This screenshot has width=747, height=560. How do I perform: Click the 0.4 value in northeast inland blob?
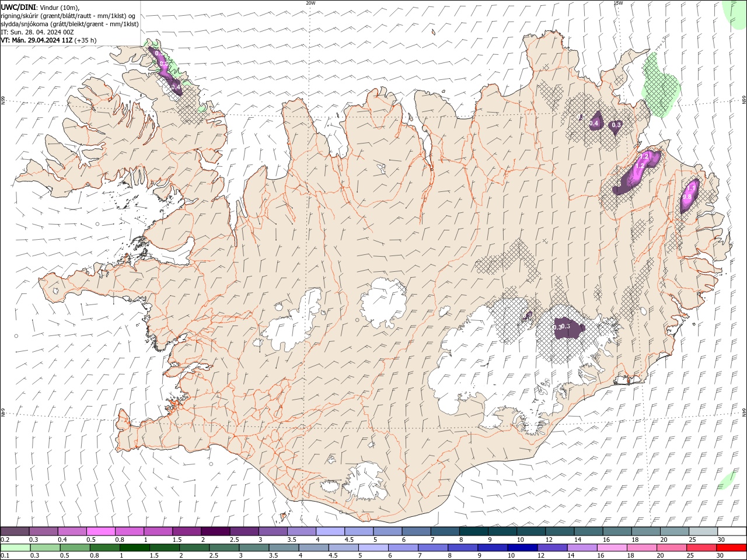[x=594, y=123]
